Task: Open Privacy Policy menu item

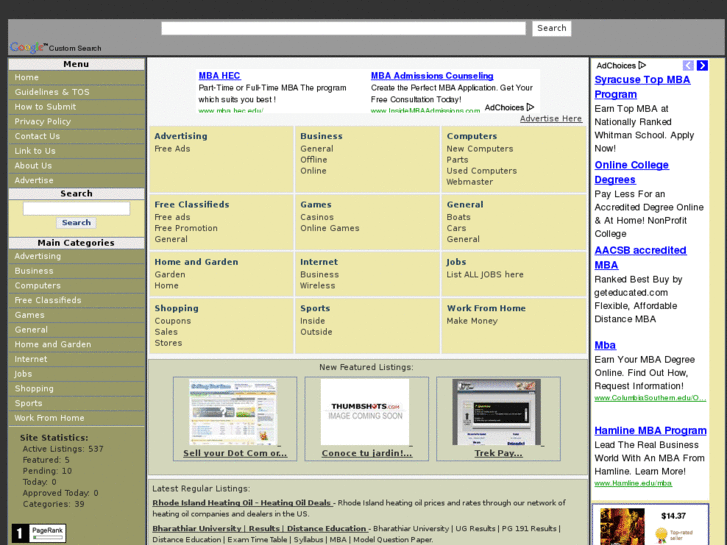Action: point(77,122)
